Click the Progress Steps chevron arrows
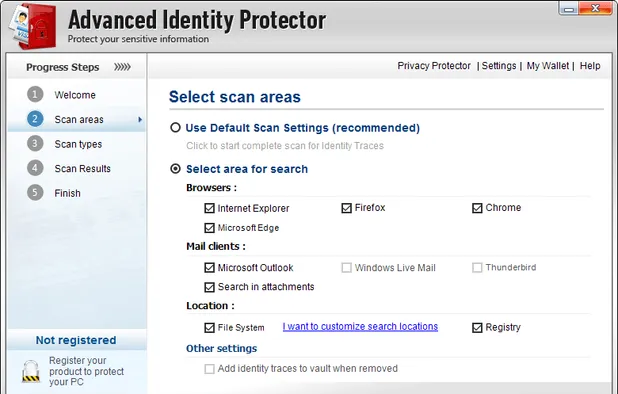Image resolution: width=618 pixels, height=394 pixels. tap(122, 67)
